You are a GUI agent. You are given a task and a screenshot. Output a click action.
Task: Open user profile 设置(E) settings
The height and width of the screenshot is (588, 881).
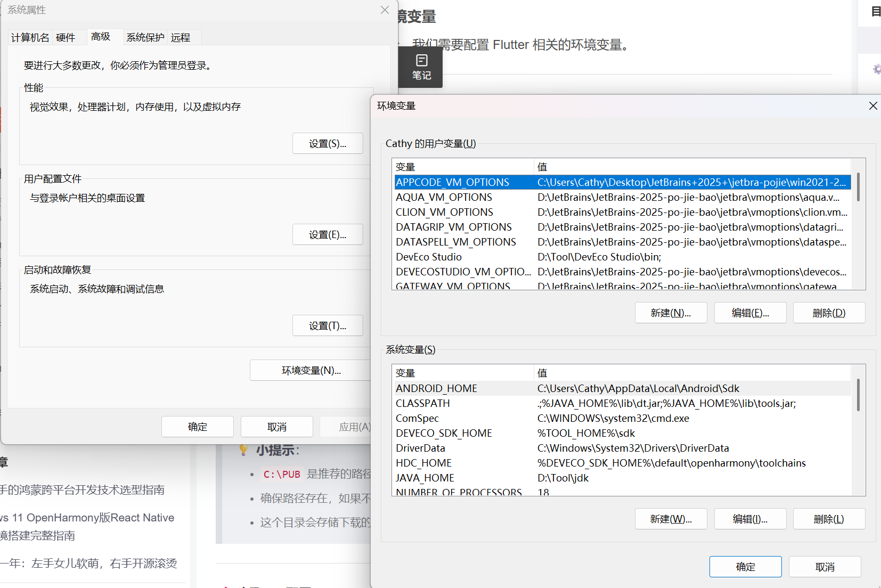tap(327, 235)
